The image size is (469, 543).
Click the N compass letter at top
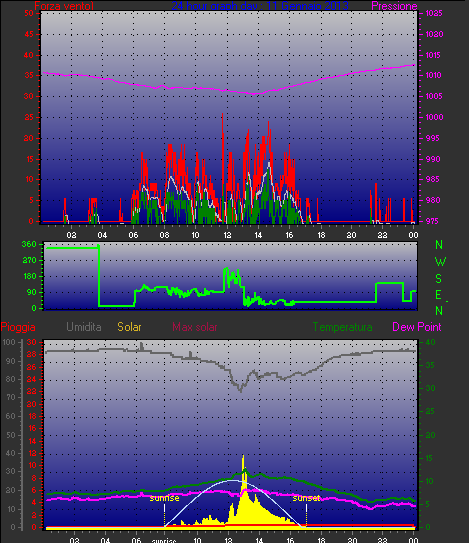coord(439,245)
